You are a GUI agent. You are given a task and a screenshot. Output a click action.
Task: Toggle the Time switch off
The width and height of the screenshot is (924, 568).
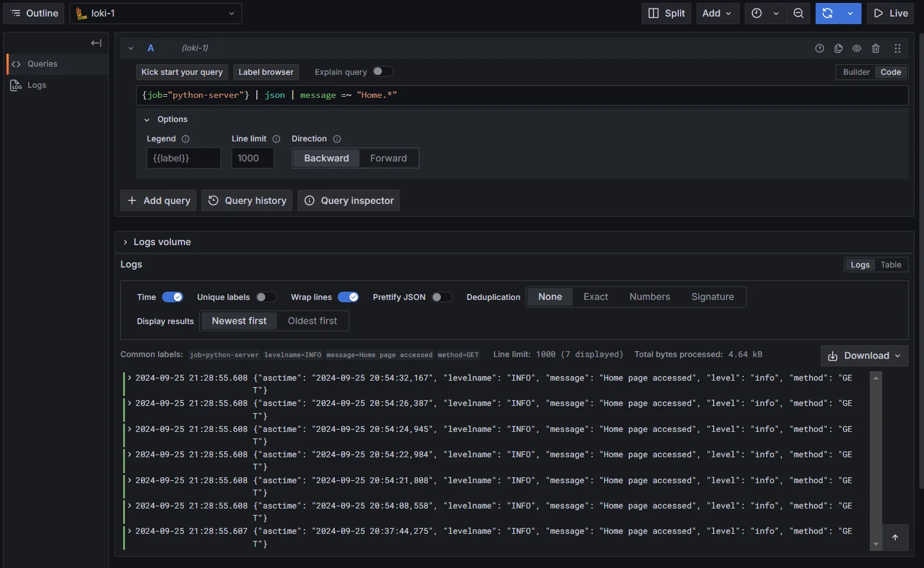tap(173, 297)
